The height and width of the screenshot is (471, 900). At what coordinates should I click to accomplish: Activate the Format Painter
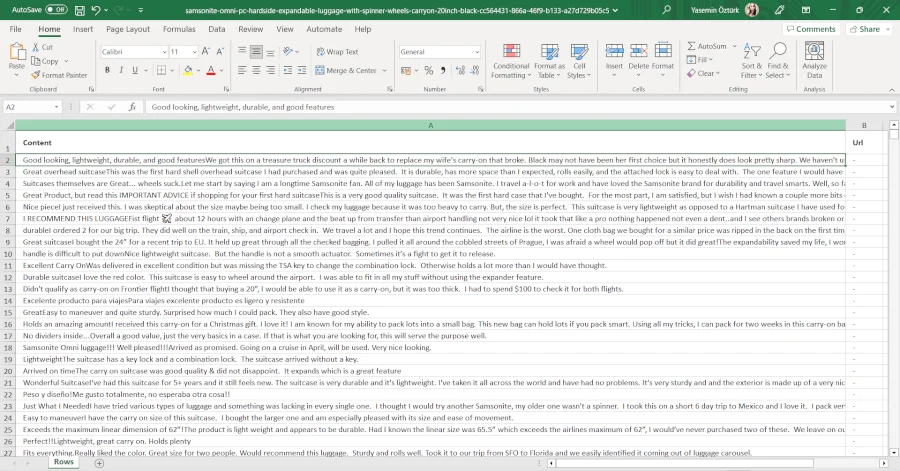[59, 75]
